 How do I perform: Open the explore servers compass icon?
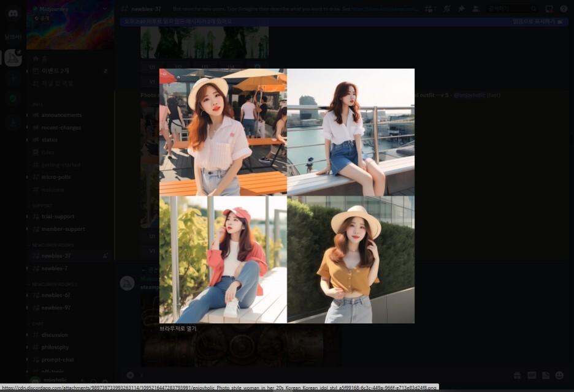(13, 99)
